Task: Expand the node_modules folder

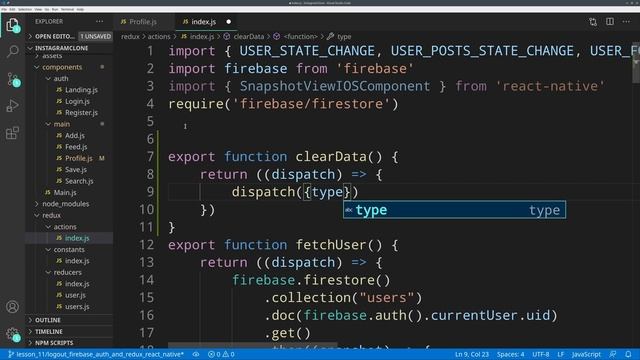Action: [x=65, y=204]
